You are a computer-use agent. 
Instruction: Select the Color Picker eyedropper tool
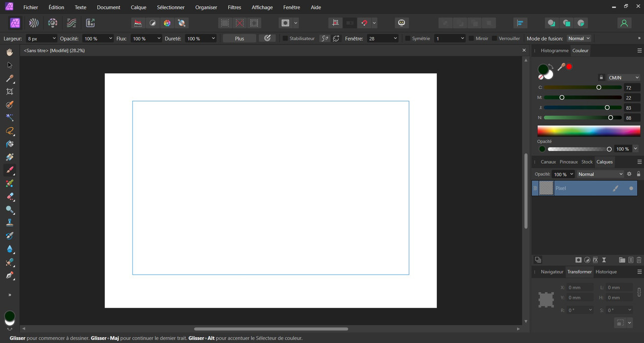point(10,78)
